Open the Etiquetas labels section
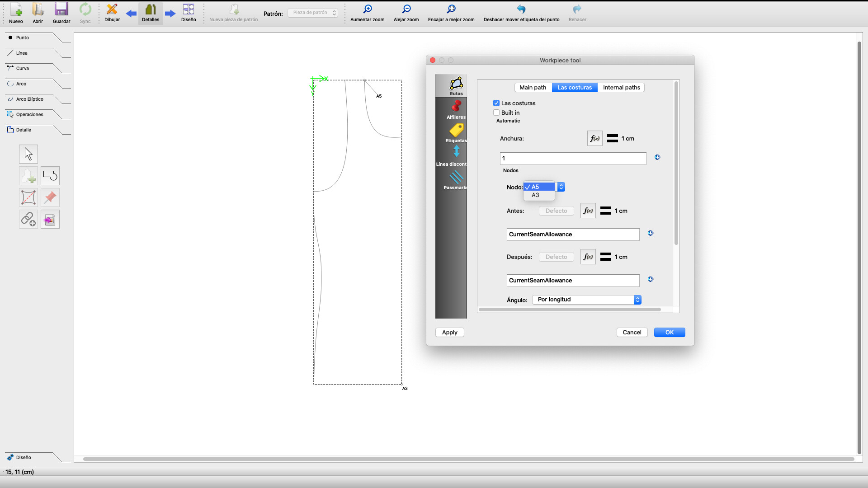This screenshot has height=488, width=868. [456, 133]
